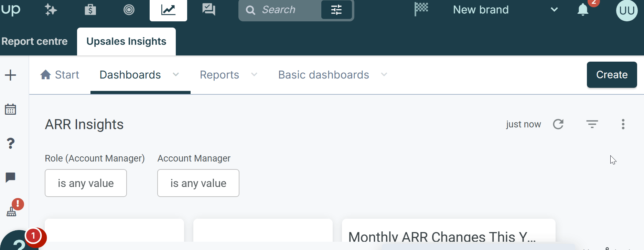The height and width of the screenshot is (250, 644).
Task: Expand the Dashboards chevron
Action: [x=176, y=75]
